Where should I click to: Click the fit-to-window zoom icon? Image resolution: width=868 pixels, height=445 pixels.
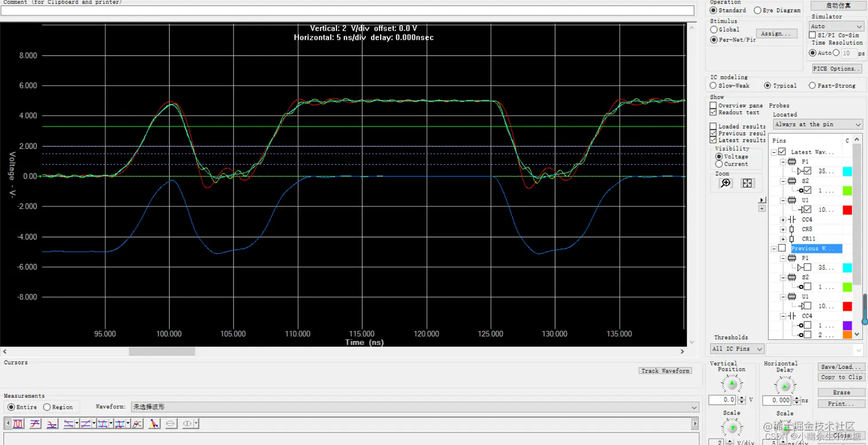747,183
